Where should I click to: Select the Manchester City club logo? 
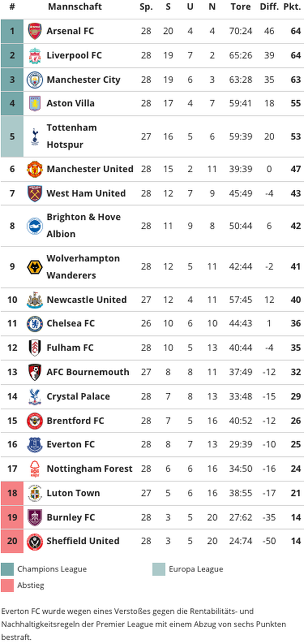click(x=34, y=80)
